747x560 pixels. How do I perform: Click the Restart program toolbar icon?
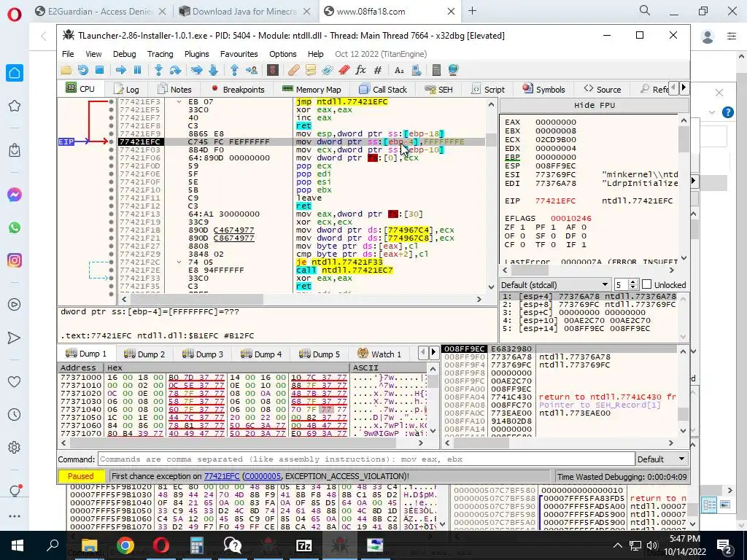pyautogui.click(x=83, y=71)
